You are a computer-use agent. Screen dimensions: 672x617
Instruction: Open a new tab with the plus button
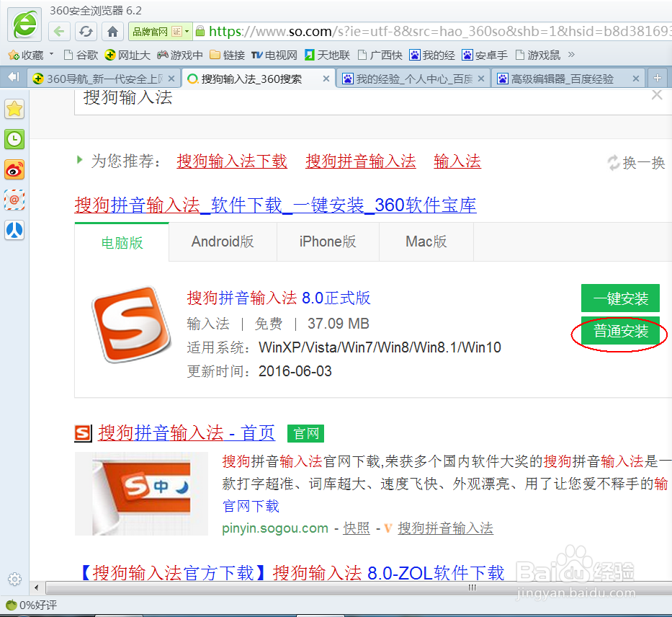coord(658,78)
